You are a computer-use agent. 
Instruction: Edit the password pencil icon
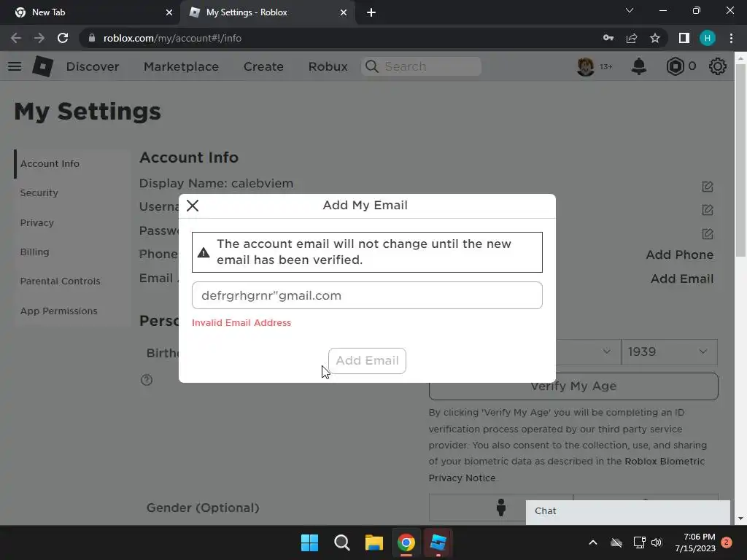[x=708, y=234]
